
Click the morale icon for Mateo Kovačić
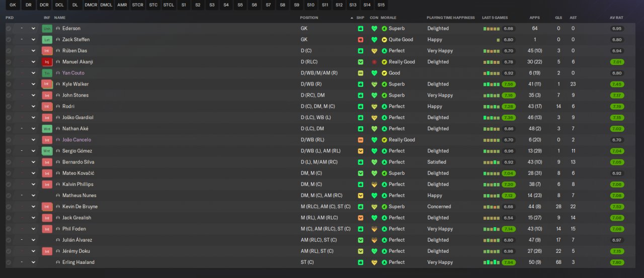pyautogui.click(x=384, y=173)
